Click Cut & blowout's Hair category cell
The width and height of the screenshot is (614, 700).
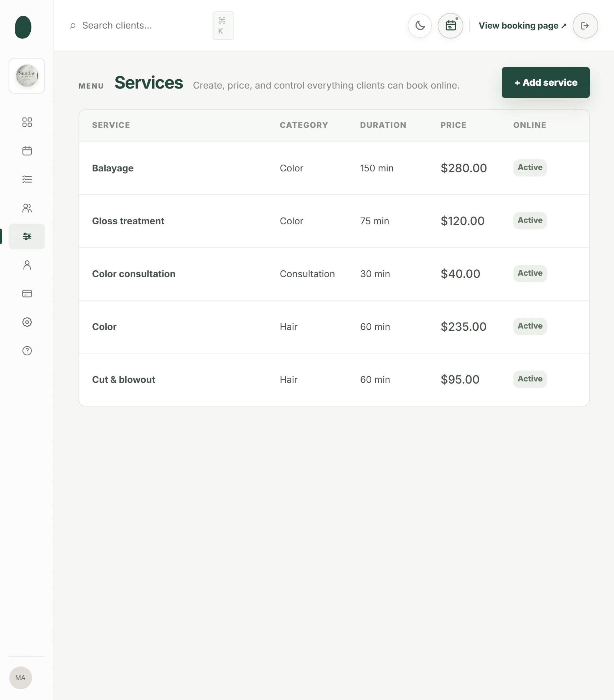[x=288, y=380]
